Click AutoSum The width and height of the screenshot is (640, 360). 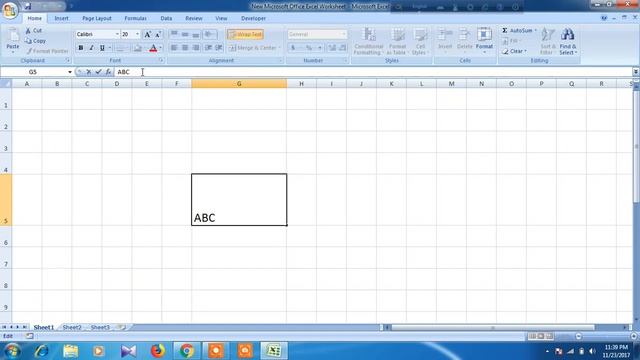point(518,31)
